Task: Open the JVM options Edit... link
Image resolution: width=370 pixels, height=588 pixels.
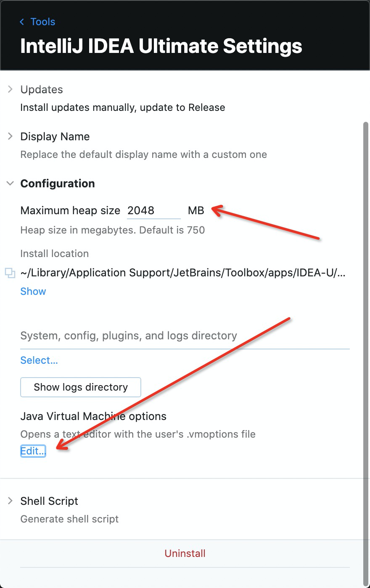Action: click(33, 451)
